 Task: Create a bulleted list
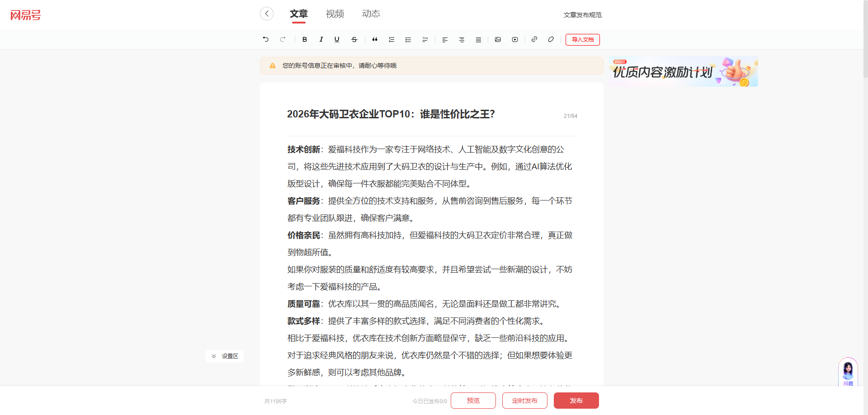click(408, 39)
